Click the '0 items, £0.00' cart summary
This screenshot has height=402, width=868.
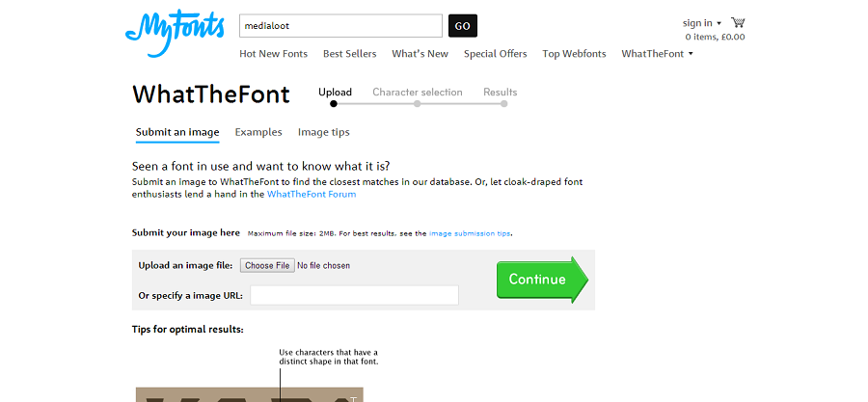716,37
